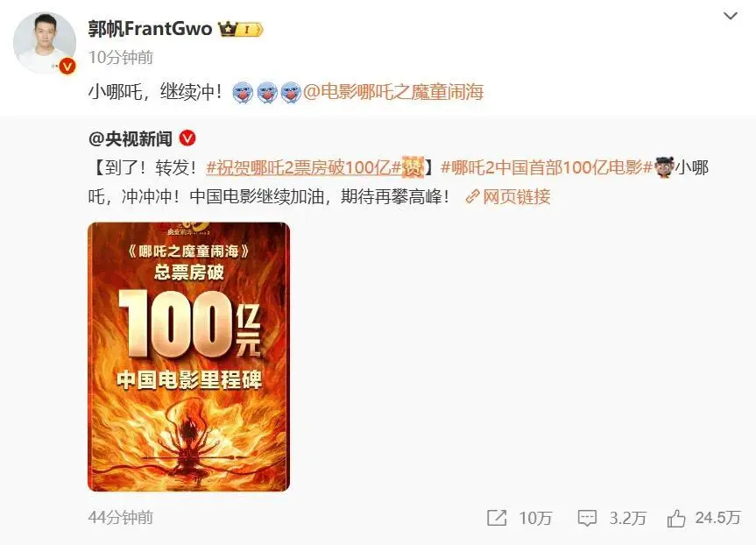Enlarge the 100亿元 box office poster image

tap(188, 357)
